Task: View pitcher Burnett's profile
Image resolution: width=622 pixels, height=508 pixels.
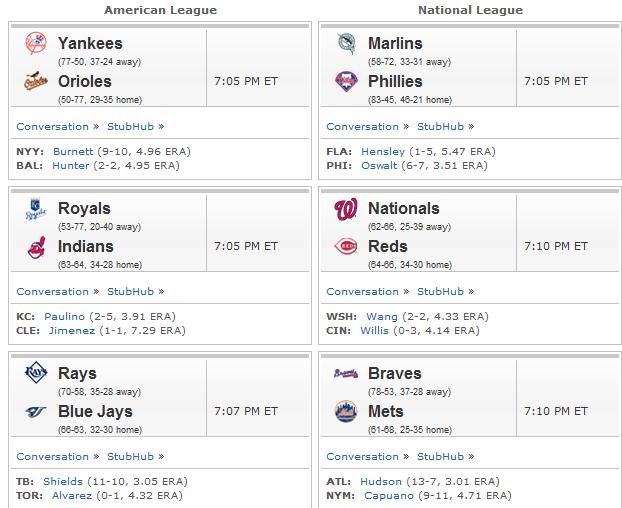Action: (x=73, y=151)
